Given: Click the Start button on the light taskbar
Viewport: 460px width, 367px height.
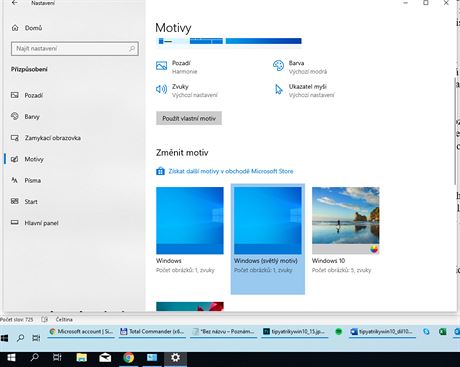Looking at the screenshot, I should (4, 338).
